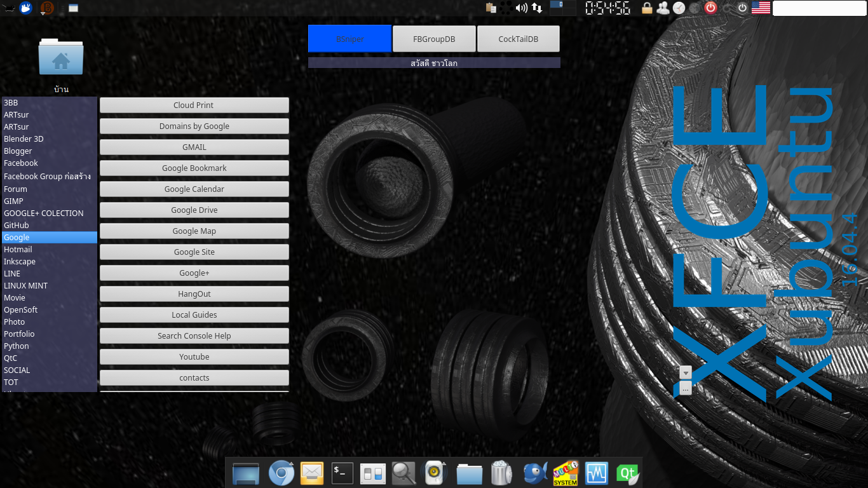Open the volume speaker icon

[522, 8]
